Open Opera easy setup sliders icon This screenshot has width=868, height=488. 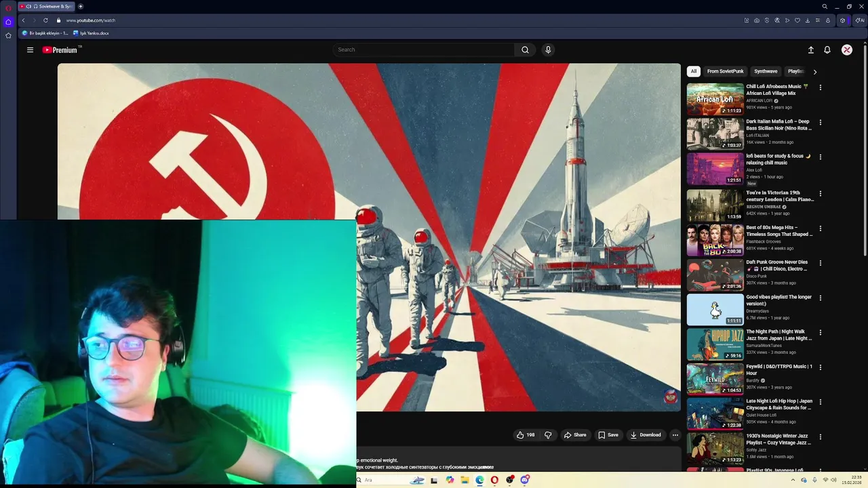pyautogui.click(x=818, y=20)
